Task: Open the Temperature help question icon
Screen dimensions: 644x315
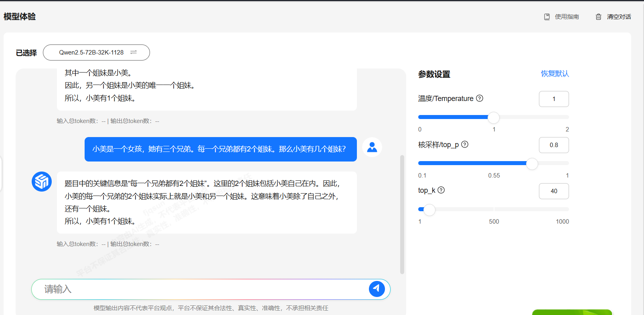Action: point(480,98)
